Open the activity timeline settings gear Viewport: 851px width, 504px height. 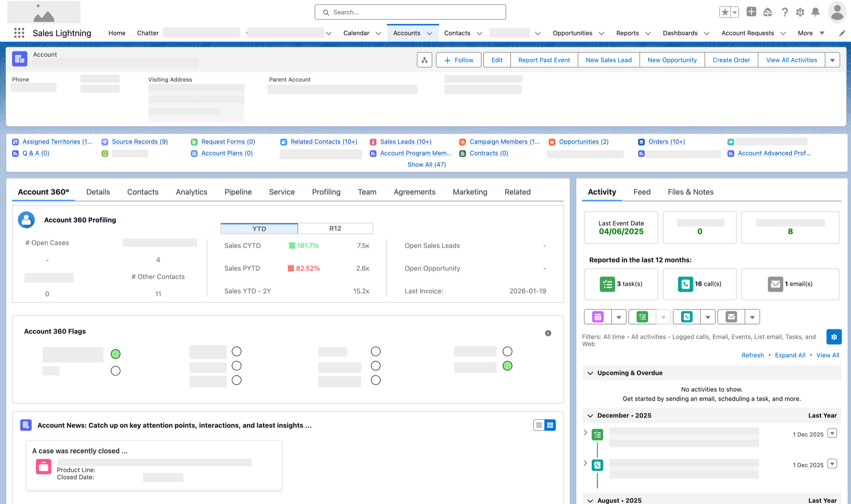(834, 337)
